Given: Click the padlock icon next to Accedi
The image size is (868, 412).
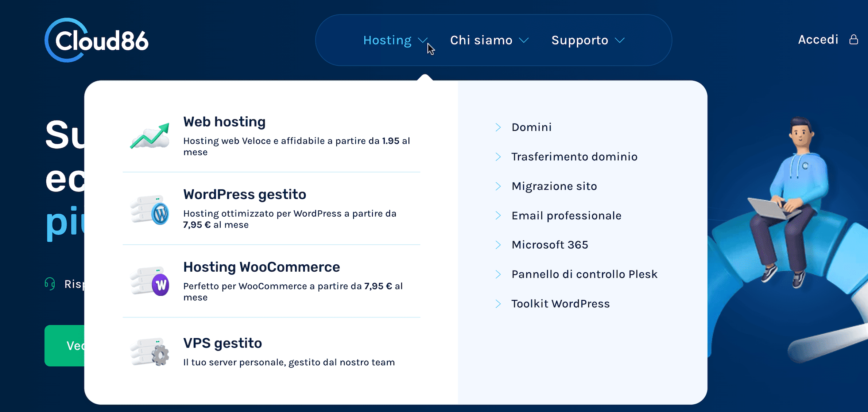Looking at the screenshot, I should coord(853,39).
